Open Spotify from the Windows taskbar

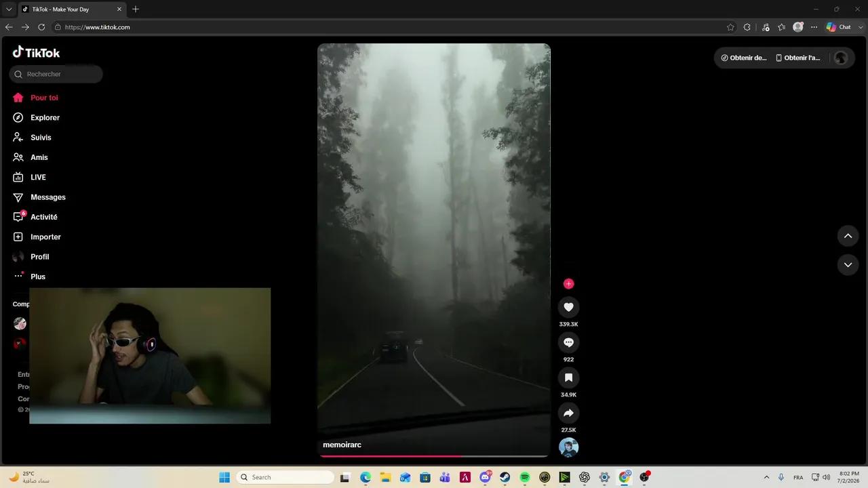pos(524,477)
